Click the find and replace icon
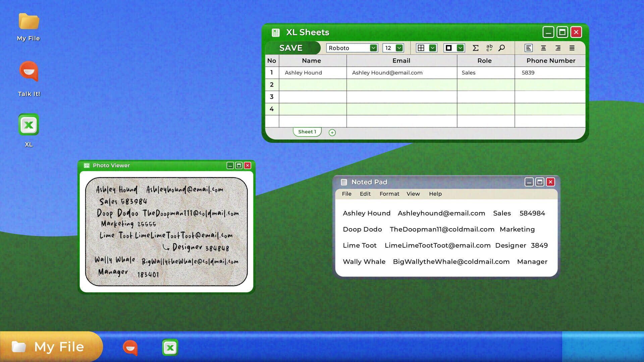 tap(489, 48)
